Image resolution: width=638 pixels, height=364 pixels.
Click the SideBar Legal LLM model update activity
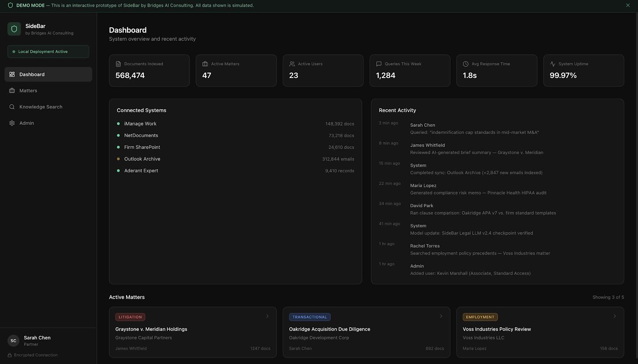point(497,229)
